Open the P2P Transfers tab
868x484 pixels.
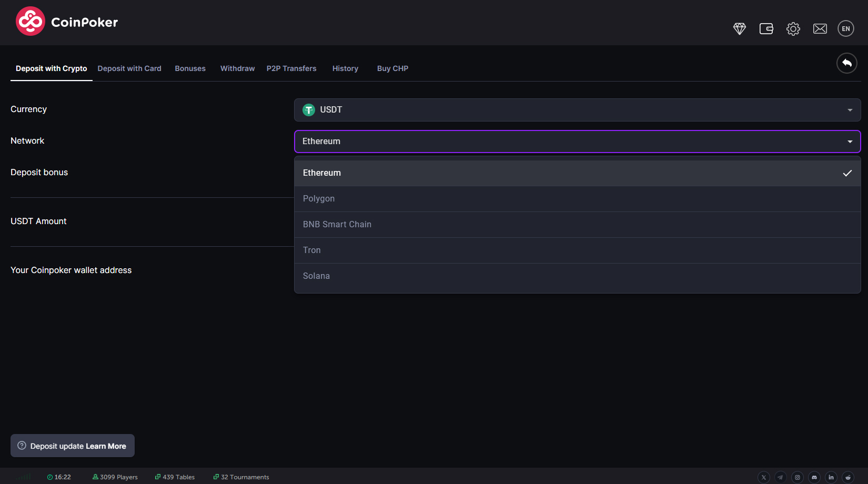[x=291, y=69]
